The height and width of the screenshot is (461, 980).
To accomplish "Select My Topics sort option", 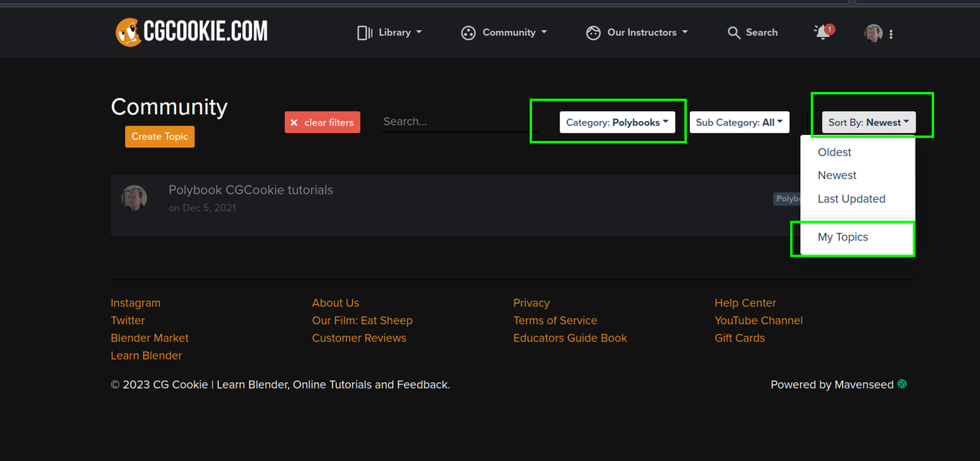I will pos(843,237).
